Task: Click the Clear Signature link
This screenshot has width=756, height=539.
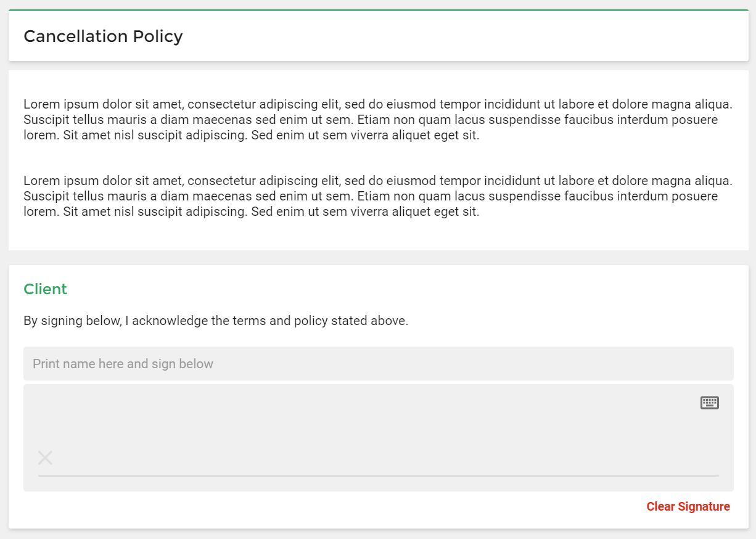Action: [x=688, y=506]
